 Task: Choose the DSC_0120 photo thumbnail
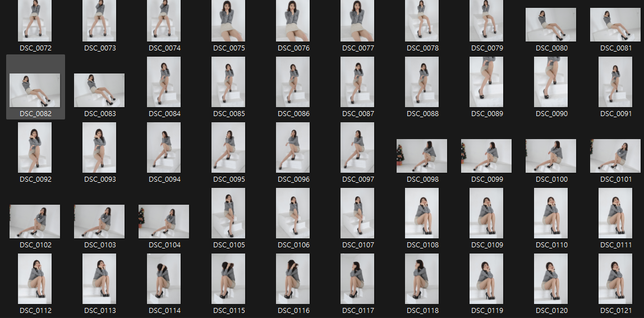551,279
